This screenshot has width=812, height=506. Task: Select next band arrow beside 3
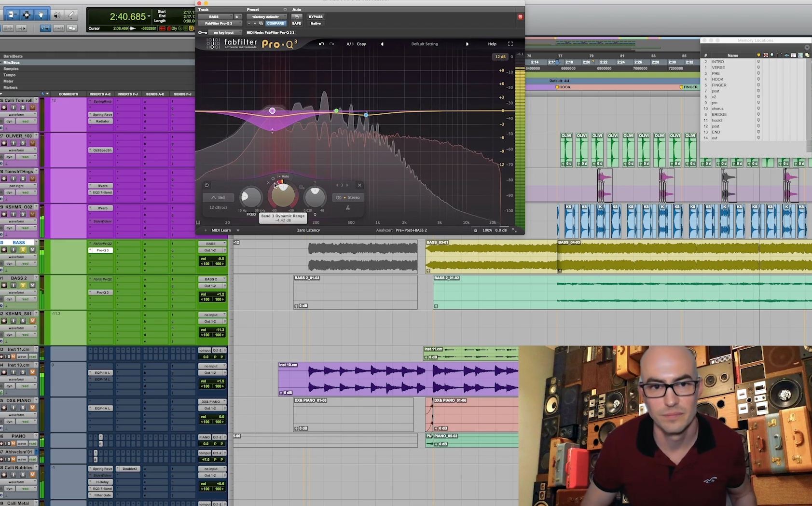[x=347, y=185]
